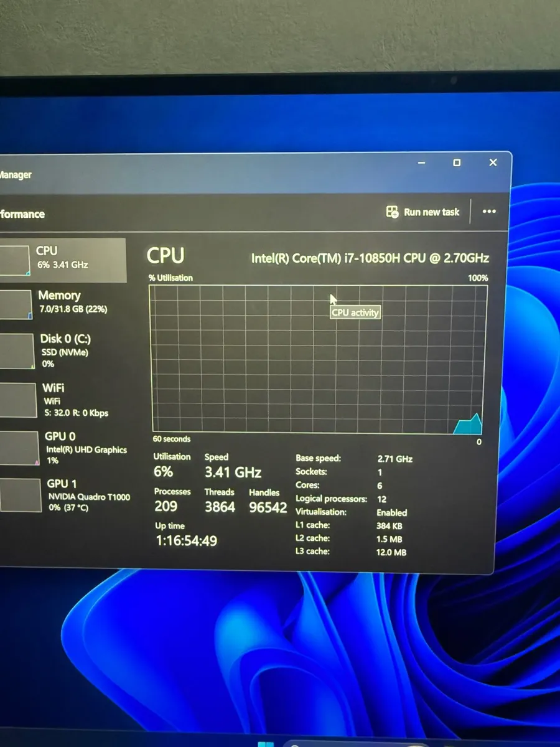Click the CPU utilisation graph
This screenshot has width=560, height=747.
317,359
